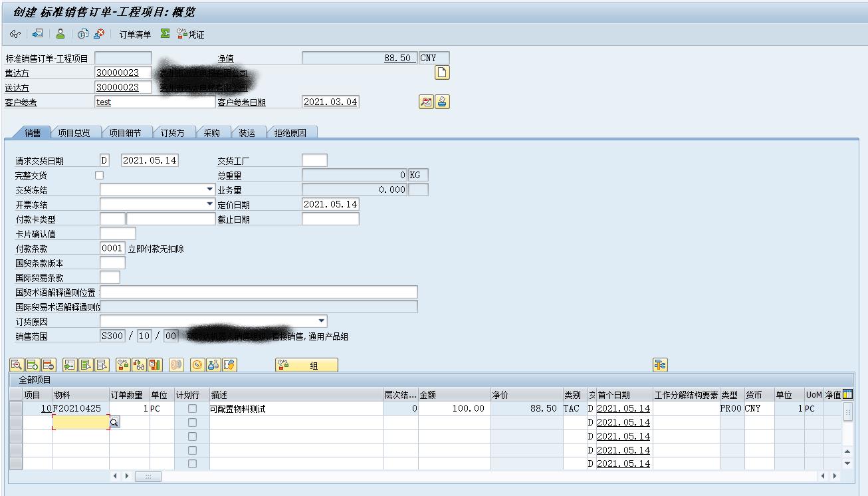Tick 计划行 checkbox for item F20210425
Image resolution: width=868 pixels, height=496 pixels.
click(192, 408)
